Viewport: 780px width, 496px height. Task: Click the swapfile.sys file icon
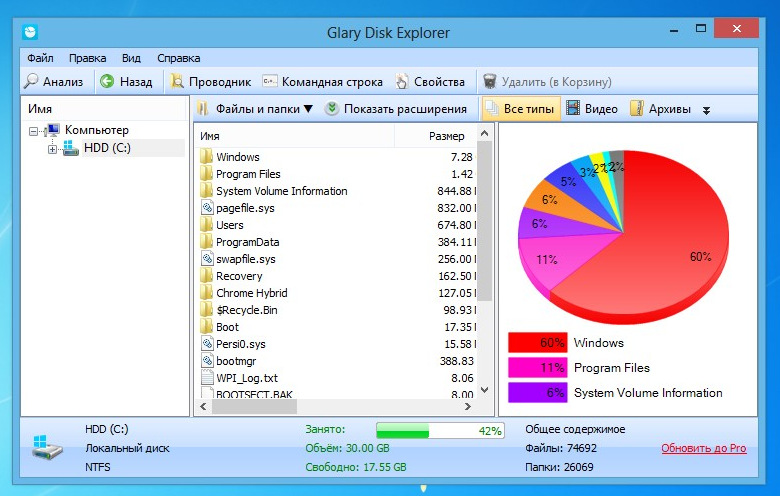[x=207, y=259]
